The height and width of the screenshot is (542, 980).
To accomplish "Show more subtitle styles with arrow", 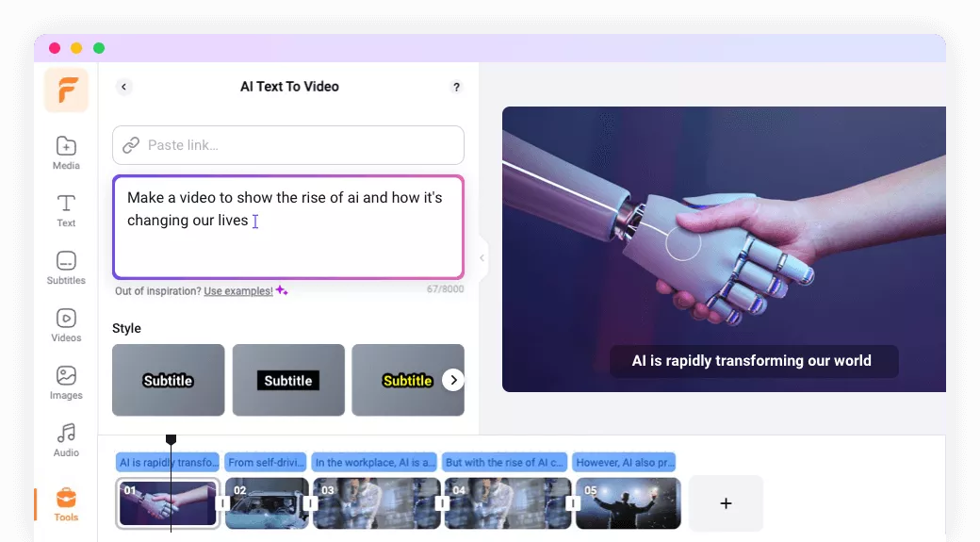I will coord(453,380).
